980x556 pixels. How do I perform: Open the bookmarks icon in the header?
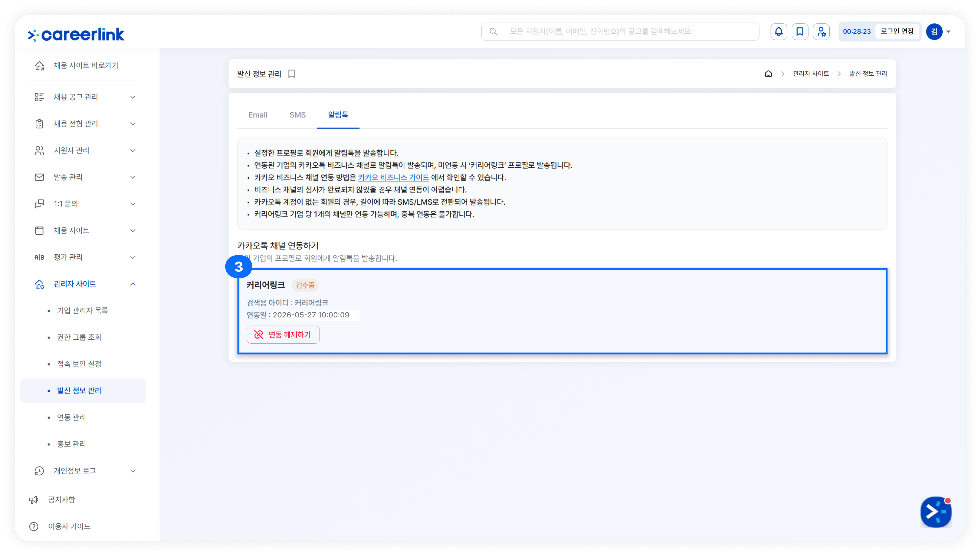[x=800, y=32]
